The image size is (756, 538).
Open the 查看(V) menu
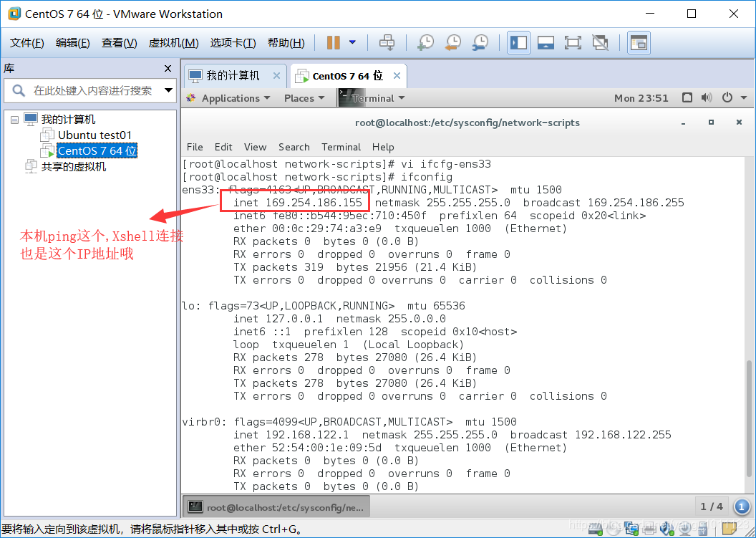119,43
